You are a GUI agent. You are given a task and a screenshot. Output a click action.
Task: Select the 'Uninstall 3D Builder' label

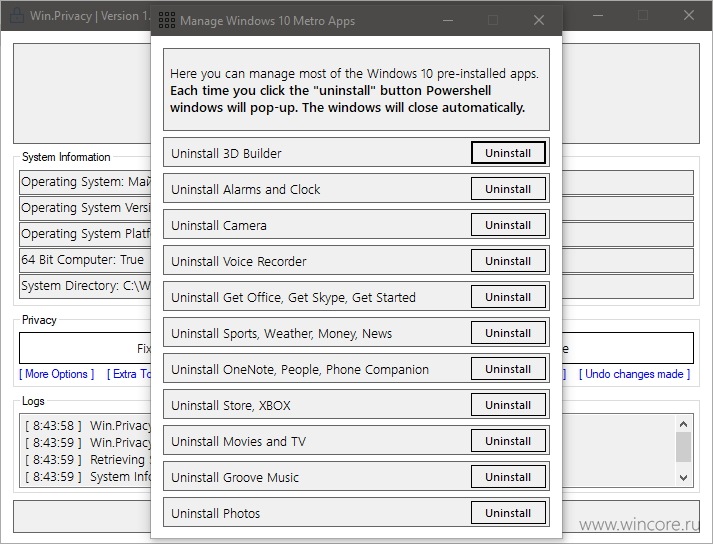226,153
